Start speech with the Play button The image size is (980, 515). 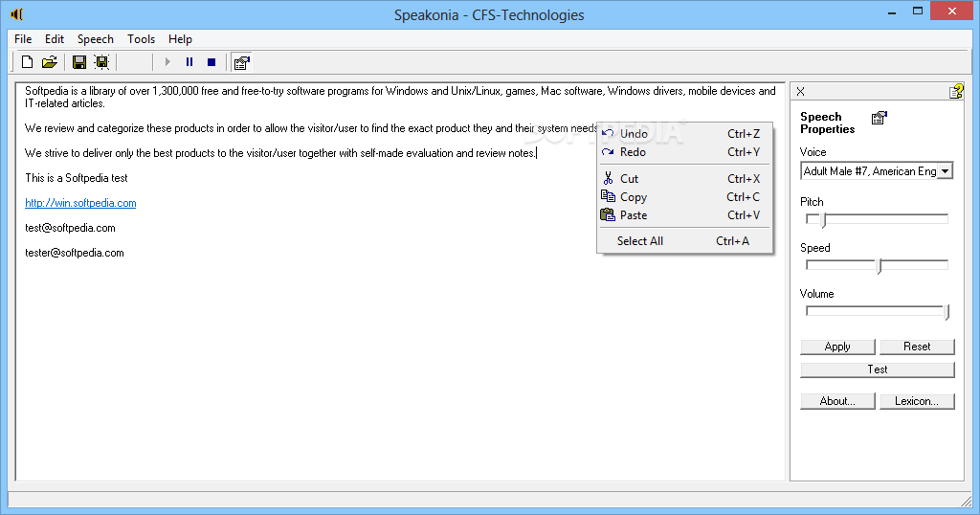(167, 62)
